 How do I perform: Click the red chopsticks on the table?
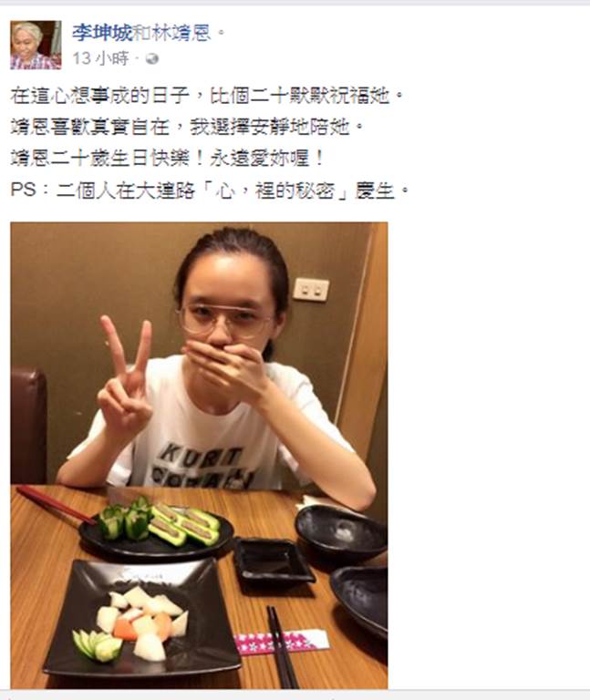56,504
